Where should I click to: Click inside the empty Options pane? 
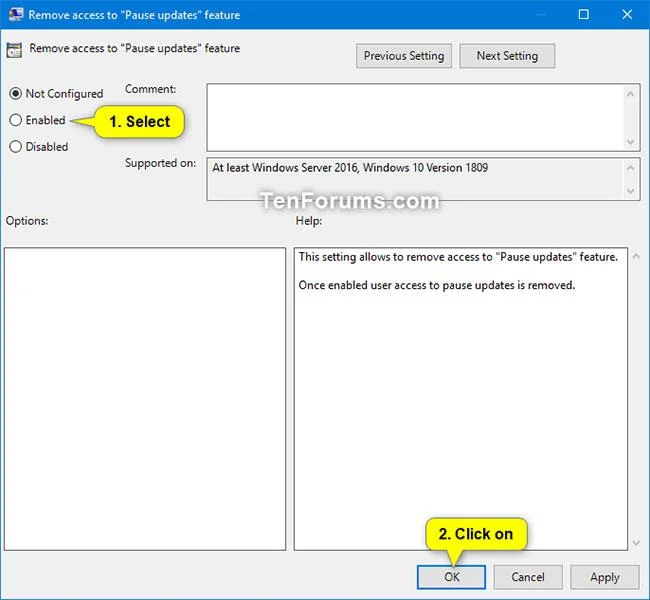coord(145,399)
